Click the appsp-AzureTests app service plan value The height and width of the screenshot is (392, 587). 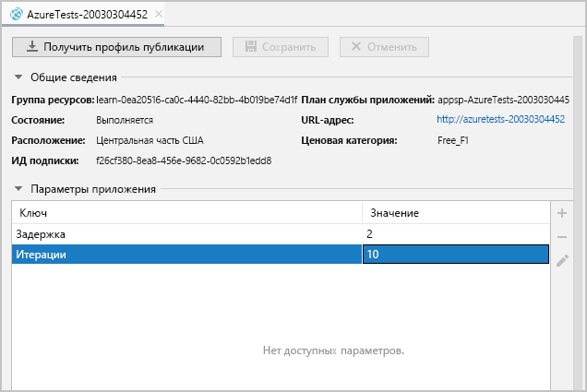click(504, 100)
